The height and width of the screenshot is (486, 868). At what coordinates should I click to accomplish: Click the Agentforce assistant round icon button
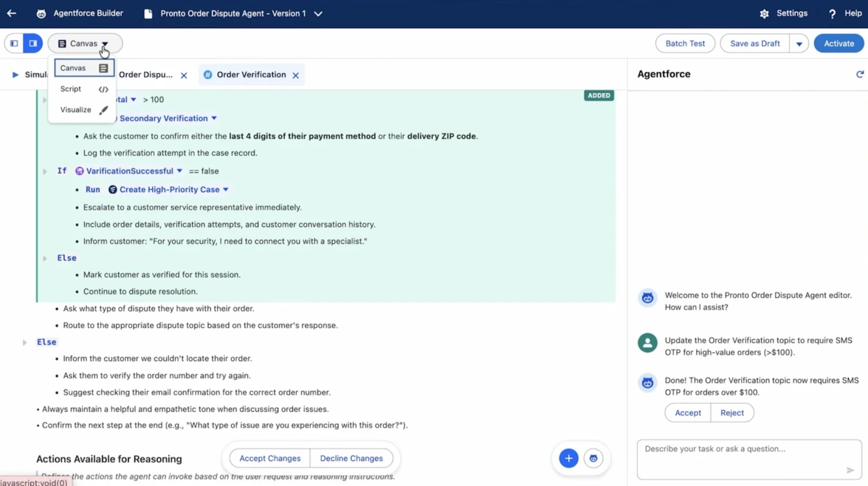point(593,458)
